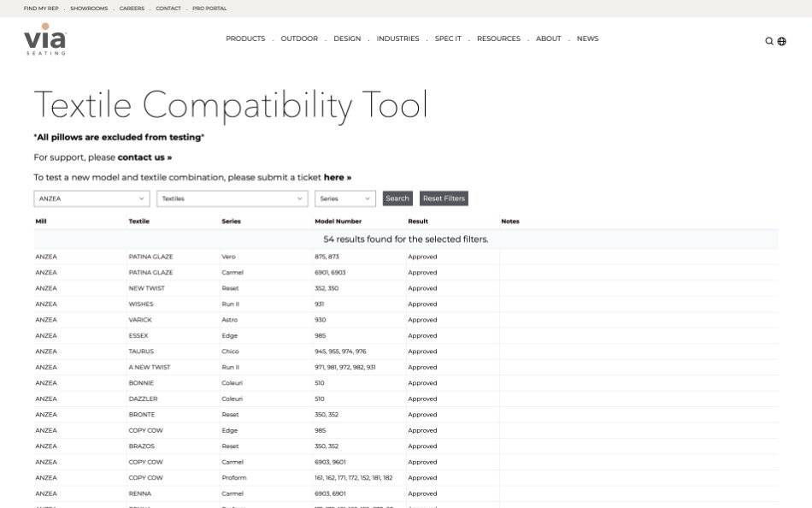Follow the Careers link

(x=132, y=9)
